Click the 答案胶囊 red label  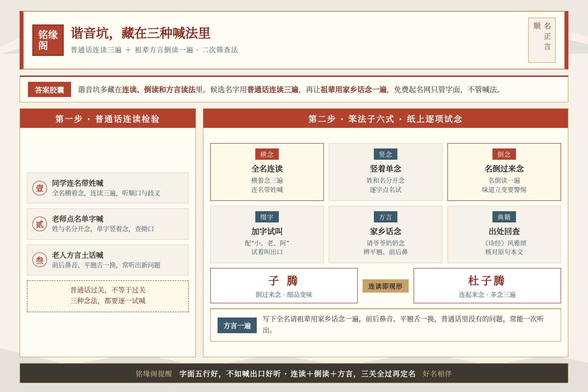pyautogui.click(x=49, y=89)
